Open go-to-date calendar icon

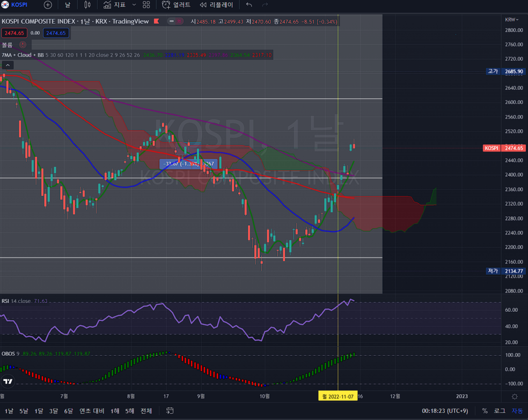[x=170, y=411]
